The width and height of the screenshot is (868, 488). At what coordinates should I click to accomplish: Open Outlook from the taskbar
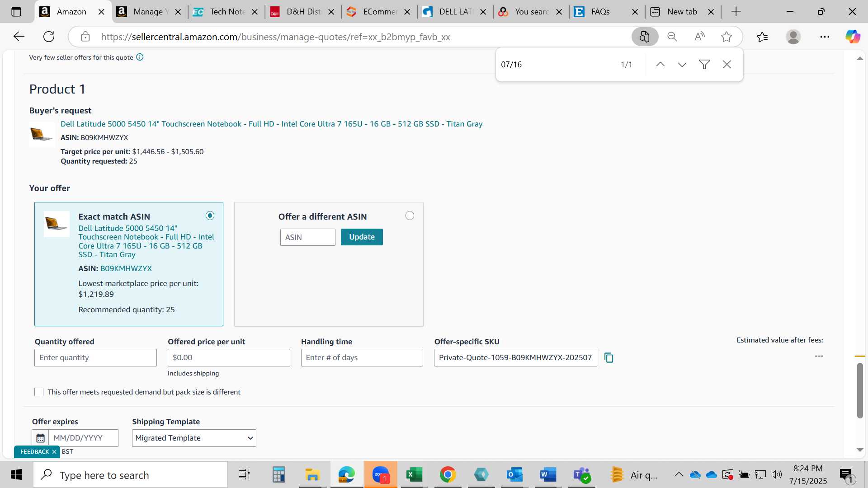514,475
